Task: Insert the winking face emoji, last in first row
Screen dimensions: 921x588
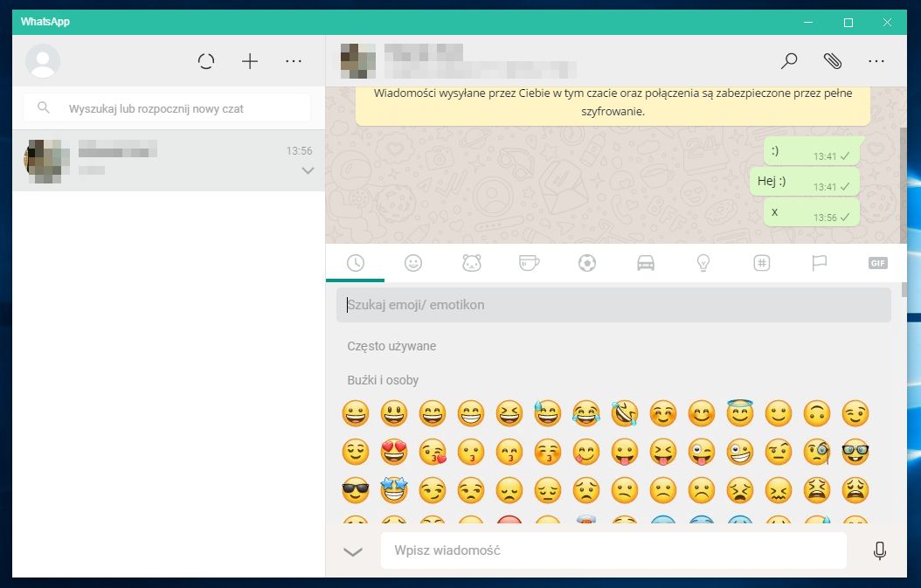Action: [855, 413]
